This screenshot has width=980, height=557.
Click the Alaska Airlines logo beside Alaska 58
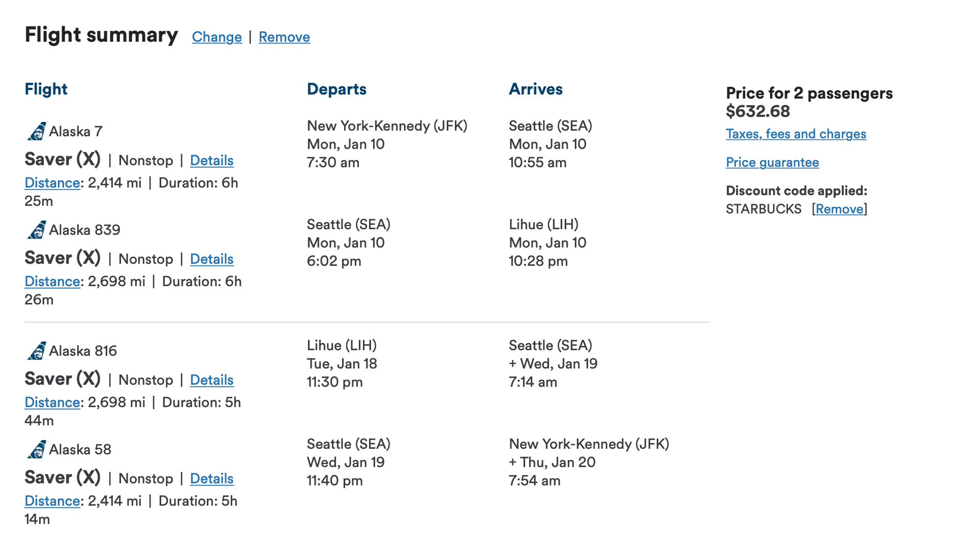[36, 450]
